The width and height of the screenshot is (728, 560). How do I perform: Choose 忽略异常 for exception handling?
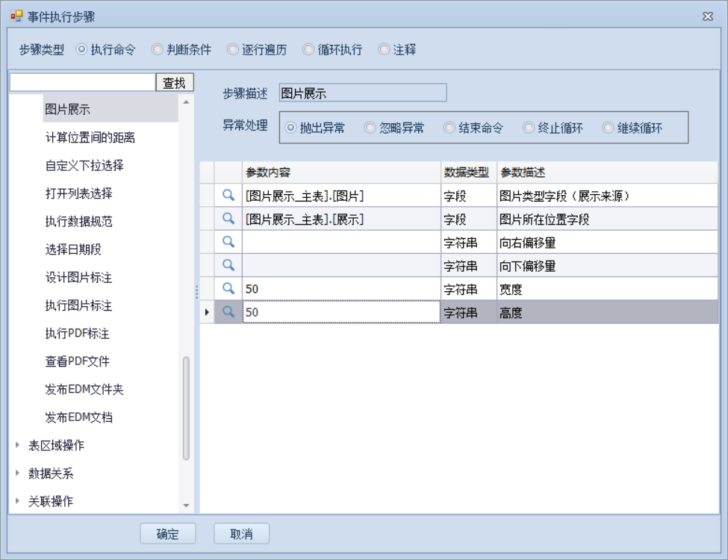click(370, 128)
